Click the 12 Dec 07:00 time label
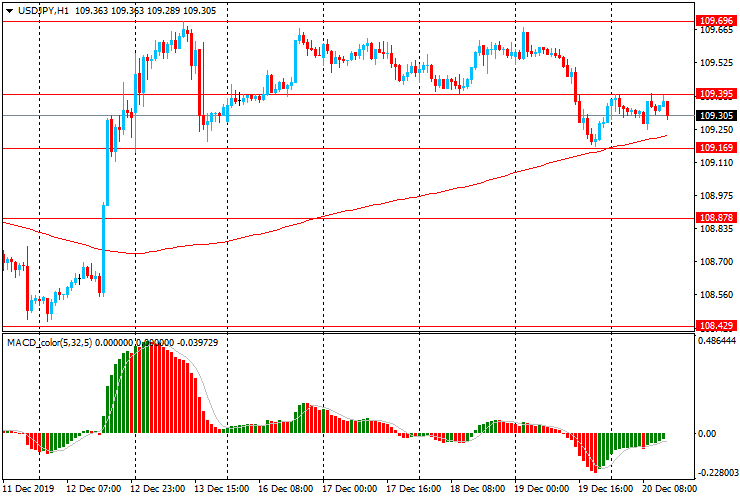This screenshot has height=500, width=740. [x=93, y=488]
